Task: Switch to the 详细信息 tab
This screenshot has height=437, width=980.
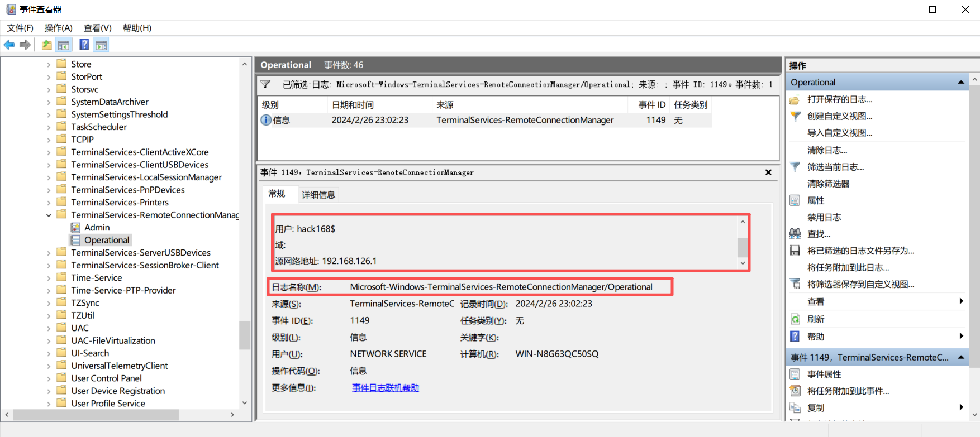Action: (x=318, y=195)
